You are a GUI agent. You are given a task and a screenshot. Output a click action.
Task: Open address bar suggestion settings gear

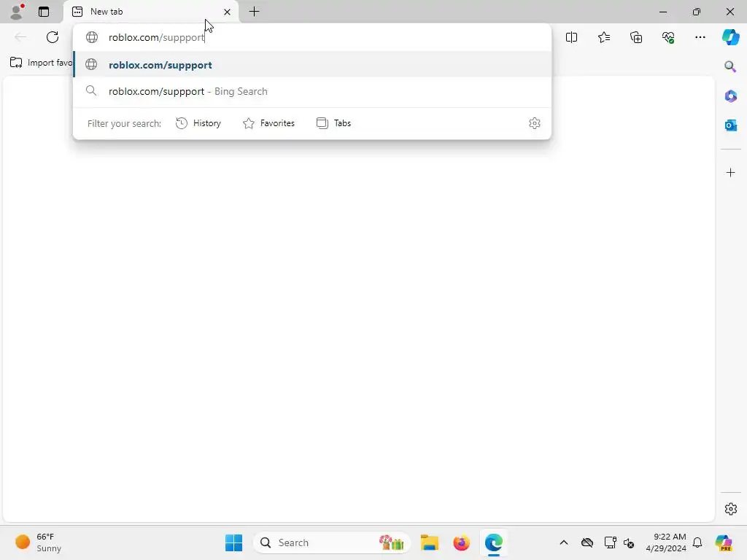pyautogui.click(x=535, y=123)
